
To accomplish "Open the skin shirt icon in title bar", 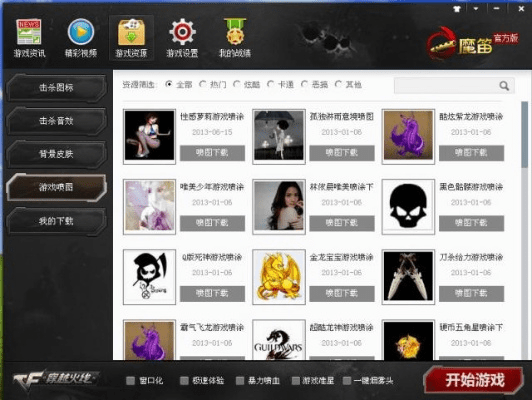I will pyautogui.click(x=457, y=9).
